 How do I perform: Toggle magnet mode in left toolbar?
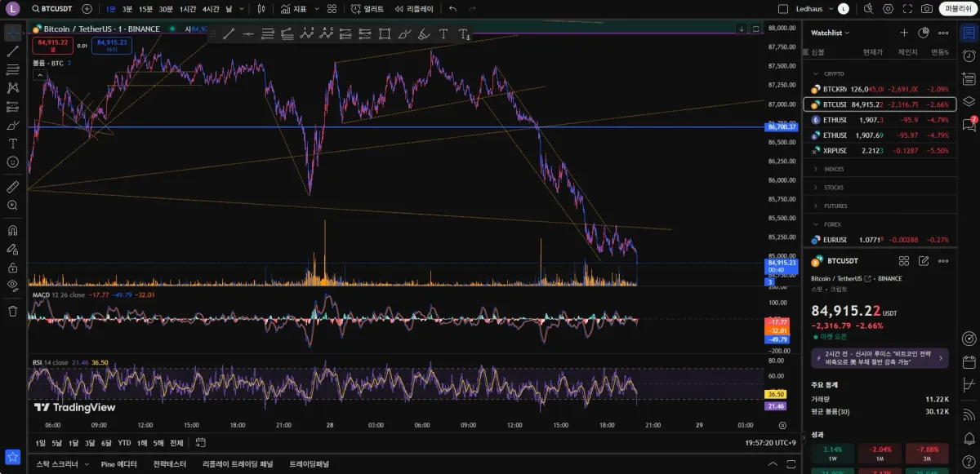tap(12, 230)
